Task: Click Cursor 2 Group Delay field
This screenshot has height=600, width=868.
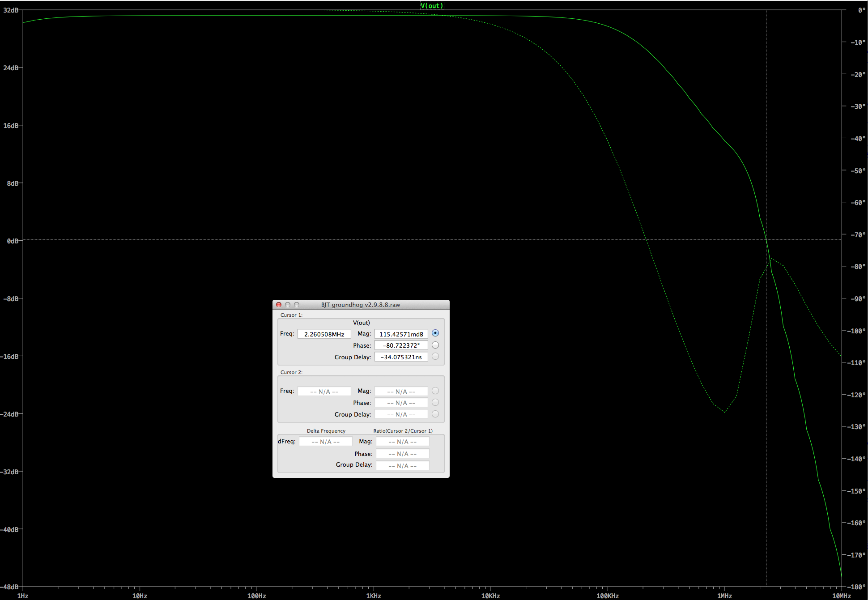Action: (401, 414)
